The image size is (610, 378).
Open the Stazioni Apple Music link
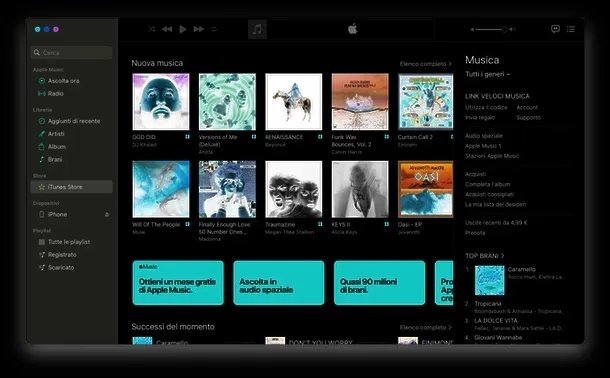492,156
